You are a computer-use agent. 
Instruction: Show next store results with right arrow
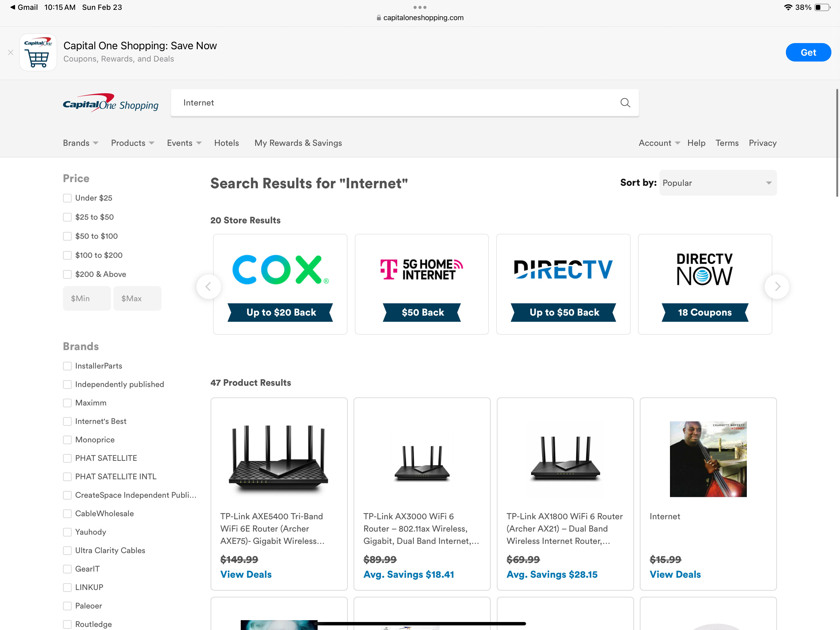[x=777, y=286]
